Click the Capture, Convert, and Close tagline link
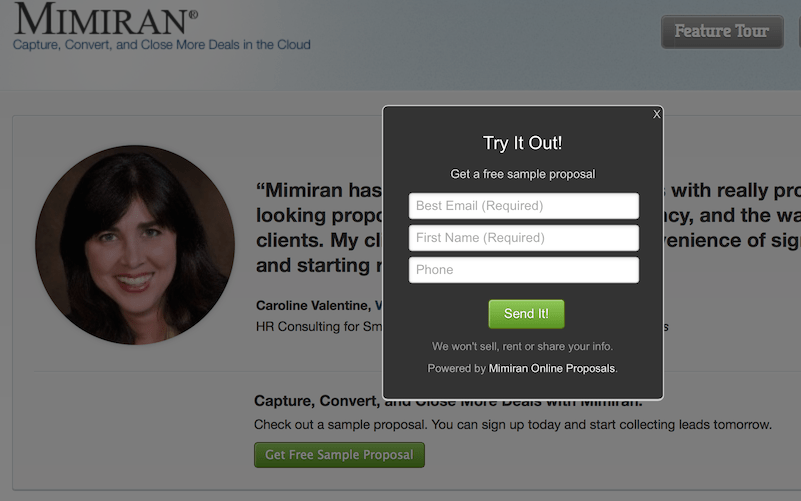Viewport: 801px width, 501px height. point(161,45)
